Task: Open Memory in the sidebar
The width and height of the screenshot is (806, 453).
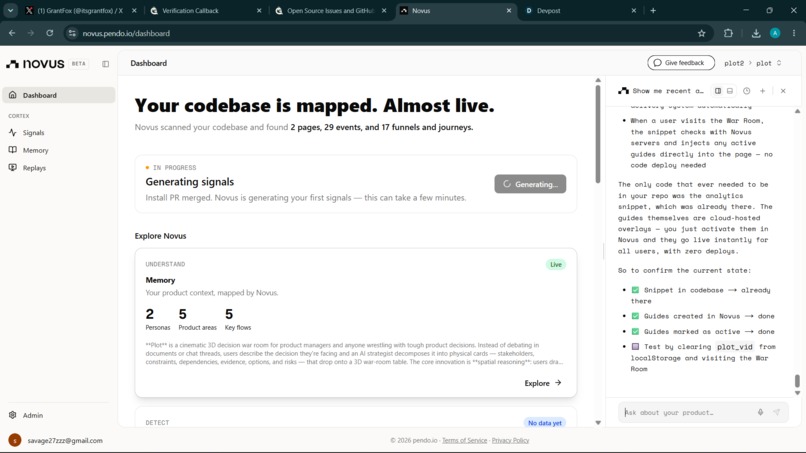Action: 35,150
